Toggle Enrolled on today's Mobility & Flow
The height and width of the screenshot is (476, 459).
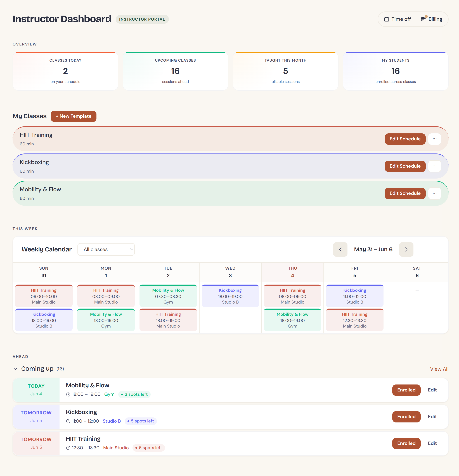point(406,390)
